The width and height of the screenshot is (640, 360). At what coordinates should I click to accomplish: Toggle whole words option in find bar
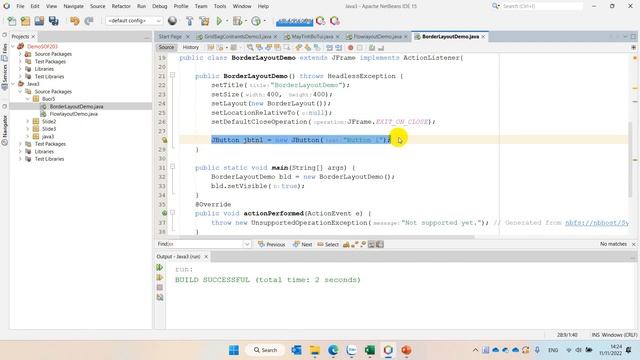pos(354,244)
